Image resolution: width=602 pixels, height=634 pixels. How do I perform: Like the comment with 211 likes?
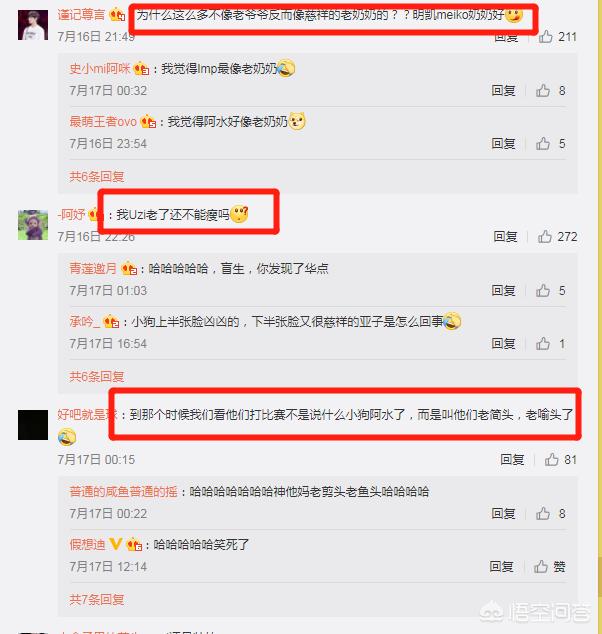[x=545, y=37]
